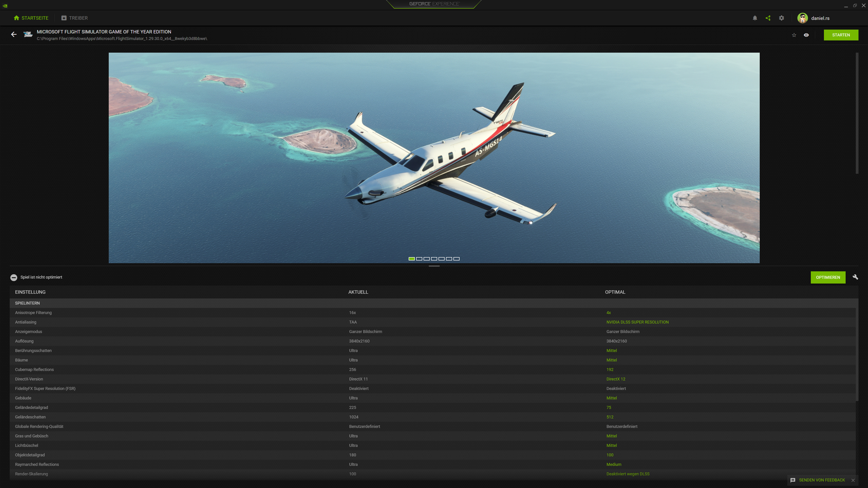Click the settings table scrollbar
Viewport: 868px width, 488px height.
pos(857,354)
